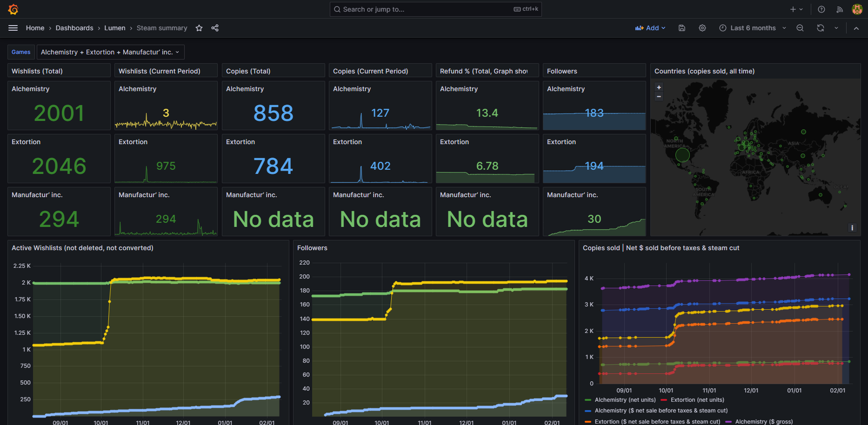Open Copies (Total) panel title
868x425 pixels.
(x=248, y=71)
